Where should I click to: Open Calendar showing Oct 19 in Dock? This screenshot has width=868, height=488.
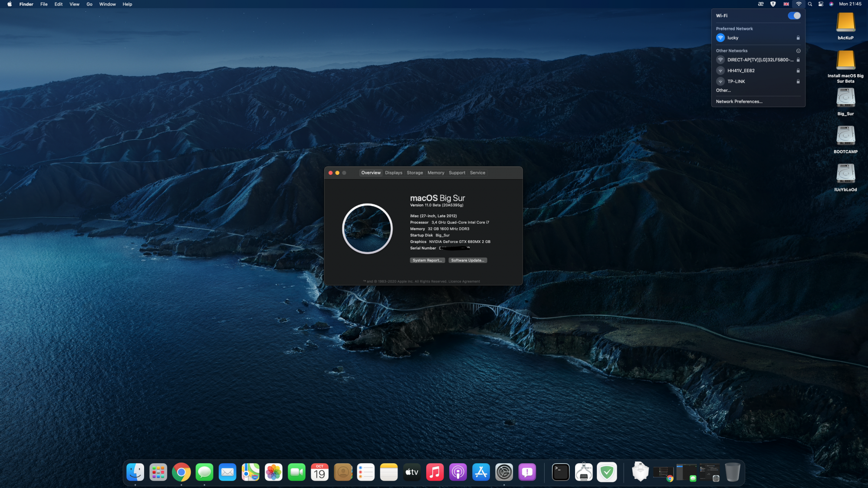click(320, 472)
